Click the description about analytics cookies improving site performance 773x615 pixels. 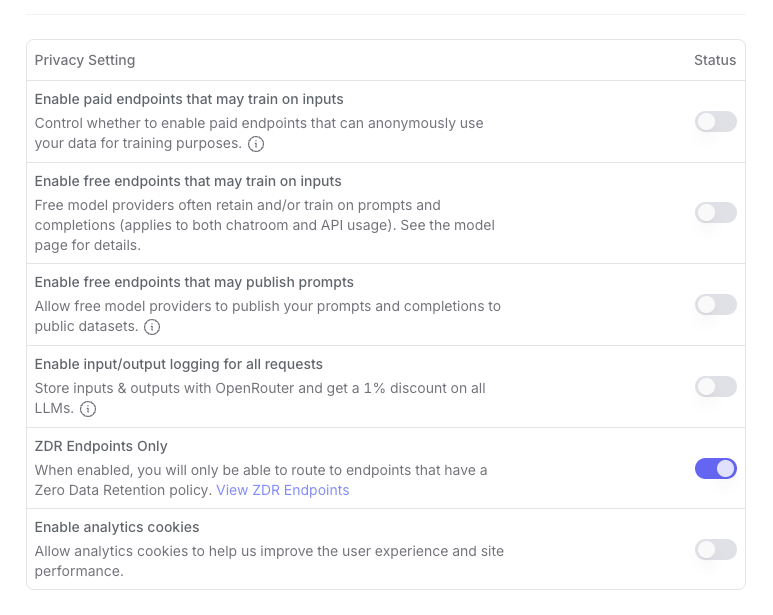click(269, 561)
